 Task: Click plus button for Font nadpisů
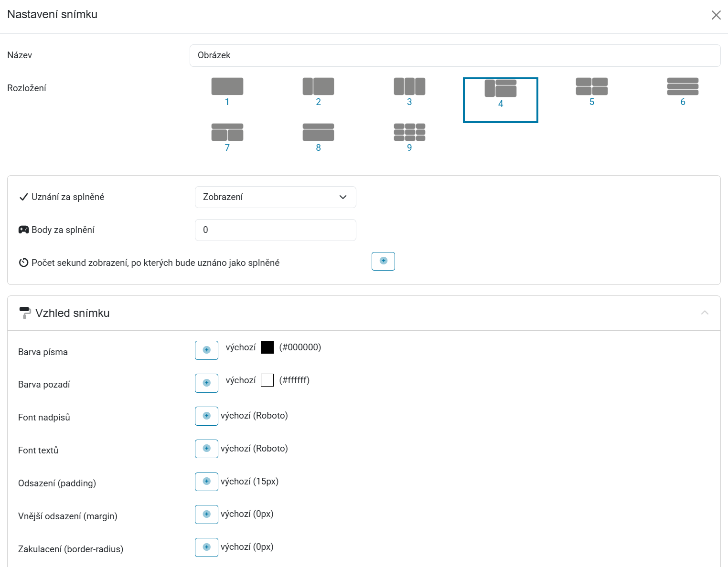pyautogui.click(x=206, y=416)
